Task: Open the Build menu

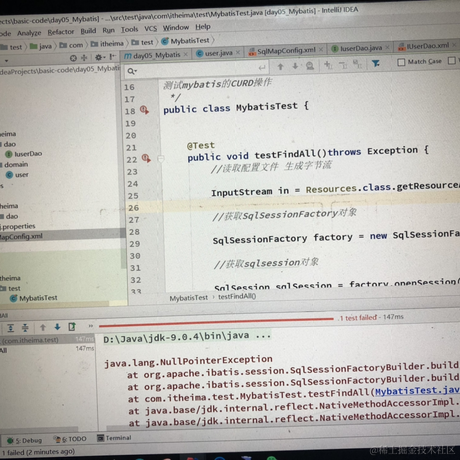Action: coord(88,31)
